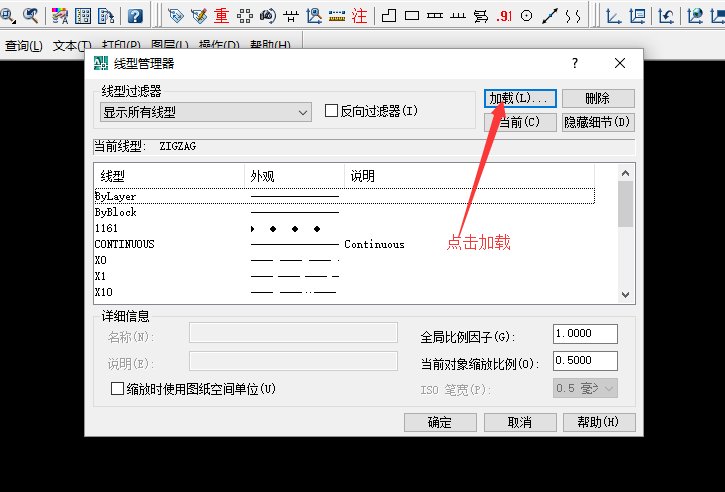Confirm with the 确定 button

[440, 422]
